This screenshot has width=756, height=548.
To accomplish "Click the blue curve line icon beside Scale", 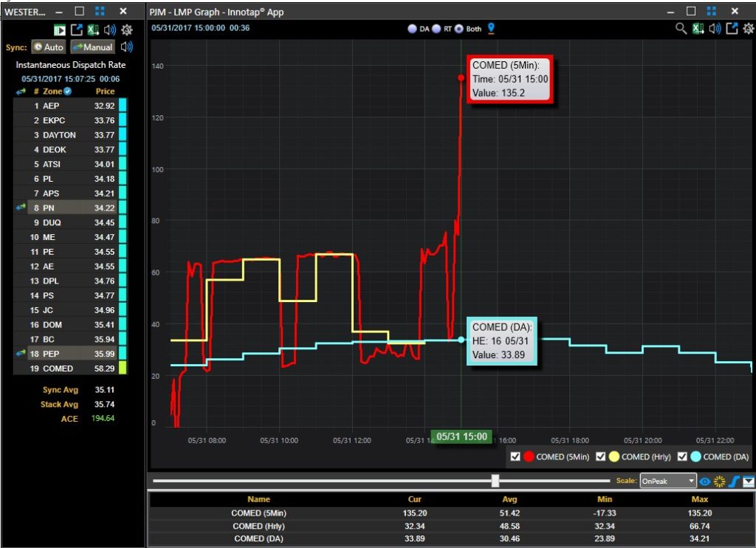I will point(734,481).
